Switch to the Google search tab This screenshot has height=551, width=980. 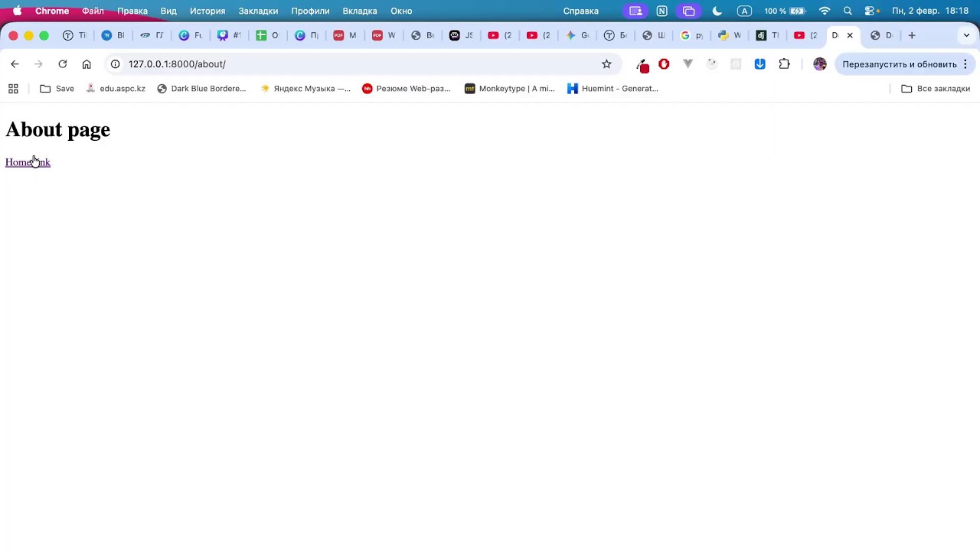691,35
